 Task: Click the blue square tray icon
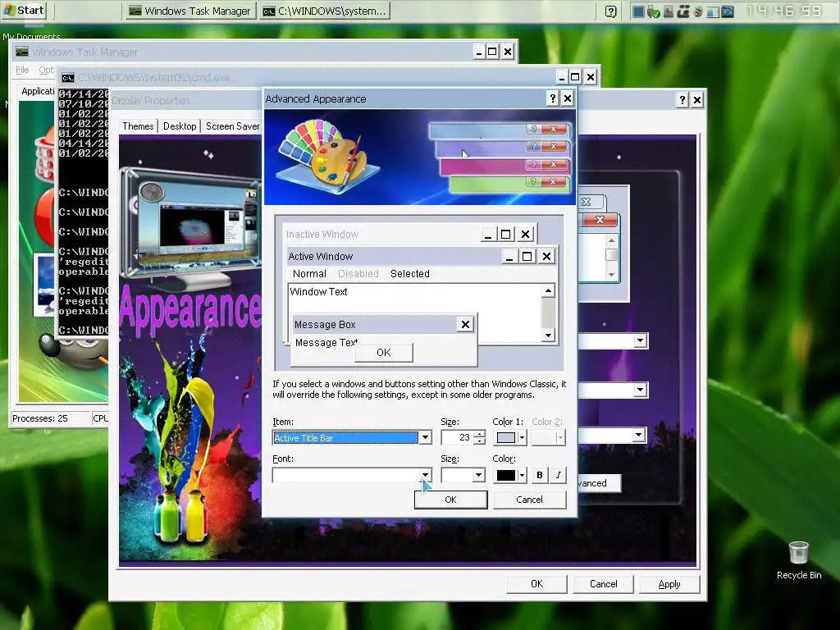pyautogui.click(x=638, y=11)
